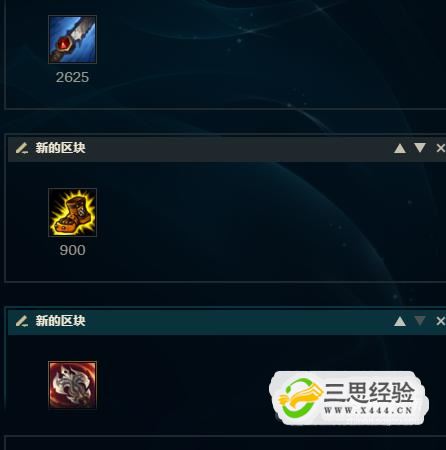Click pencil edit icon on the highlighted block
This screenshot has height=450, width=446.
click(22, 321)
